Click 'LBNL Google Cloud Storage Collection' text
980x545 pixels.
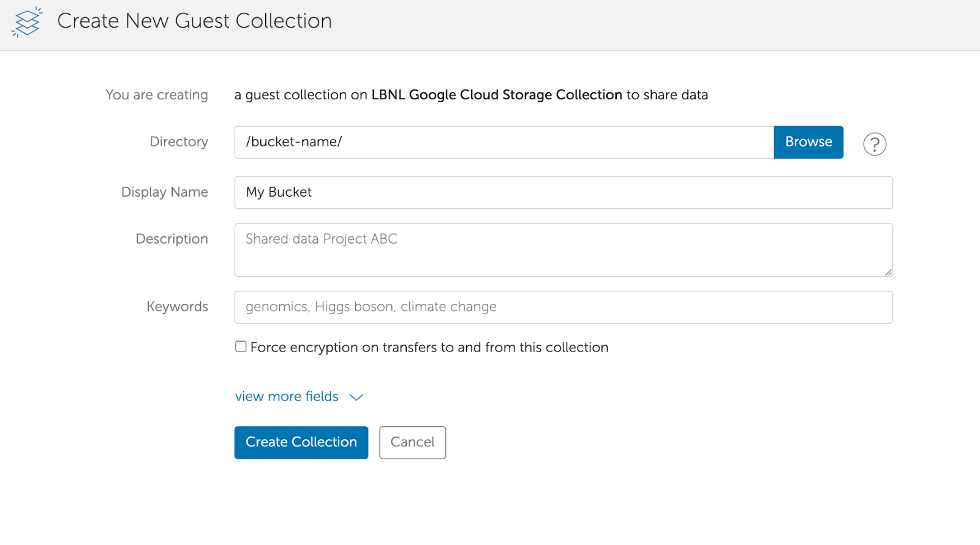point(497,95)
